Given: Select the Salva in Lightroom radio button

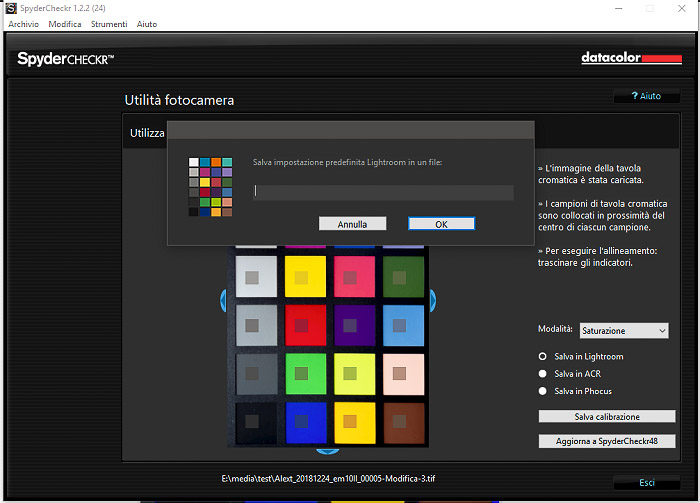Looking at the screenshot, I should (x=542, y=356).
